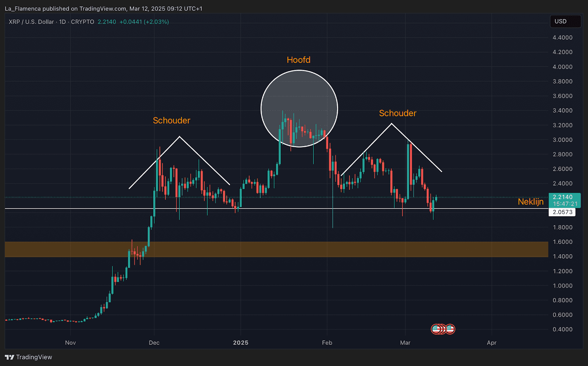Click the XRP / U.S. Dollar symbol title
588x366 pixels.
coord(31,22)
